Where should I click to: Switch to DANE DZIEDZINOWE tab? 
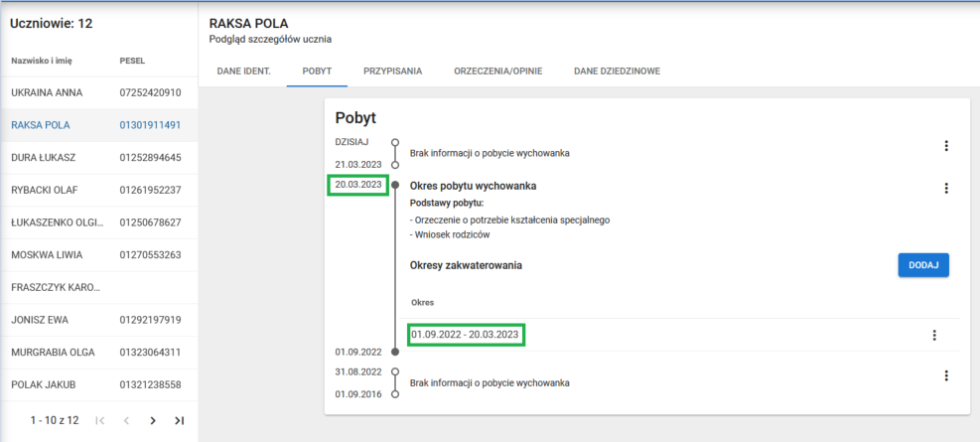click(x=617, y=72)
